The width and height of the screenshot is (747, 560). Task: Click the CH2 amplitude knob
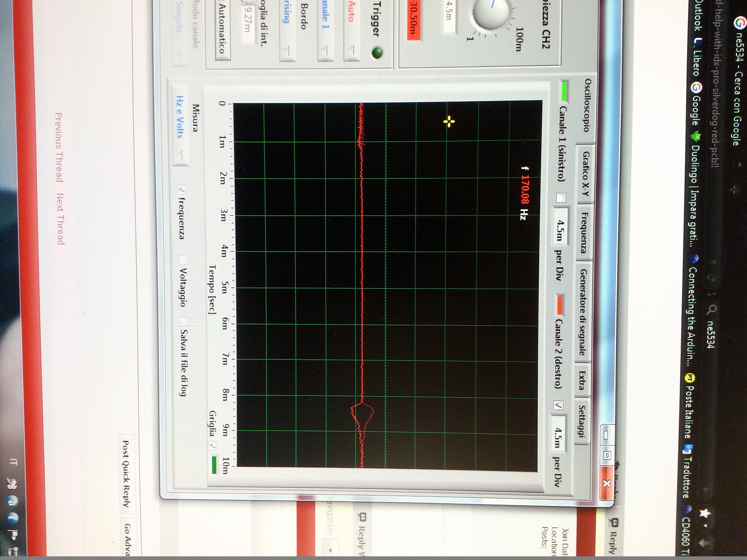pyautogui.click(x=490, y=13)
